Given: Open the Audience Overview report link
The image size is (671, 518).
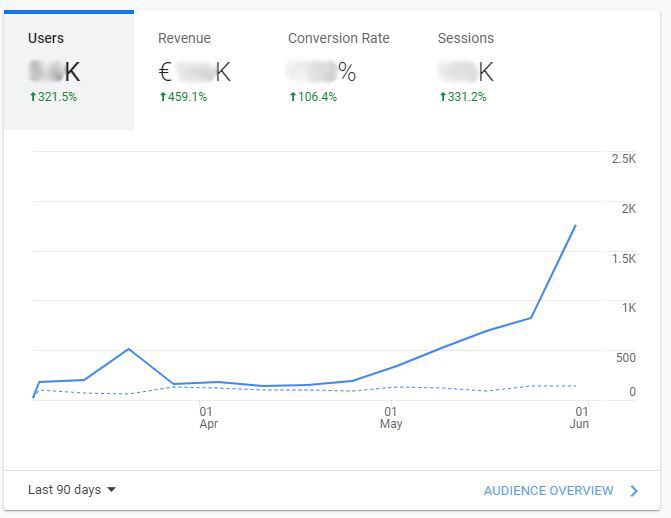Looking at the screenshot, I should 548,491.
